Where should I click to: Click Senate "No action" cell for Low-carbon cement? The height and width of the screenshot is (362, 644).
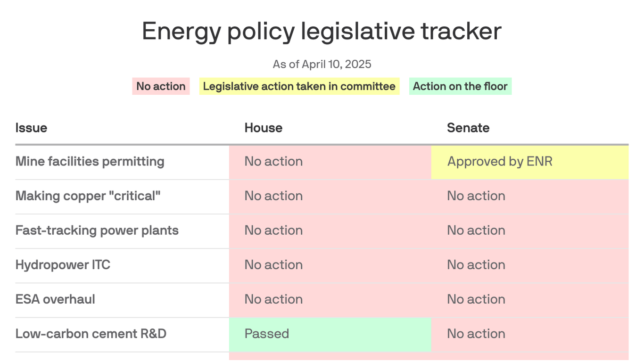tap(530, 334)
